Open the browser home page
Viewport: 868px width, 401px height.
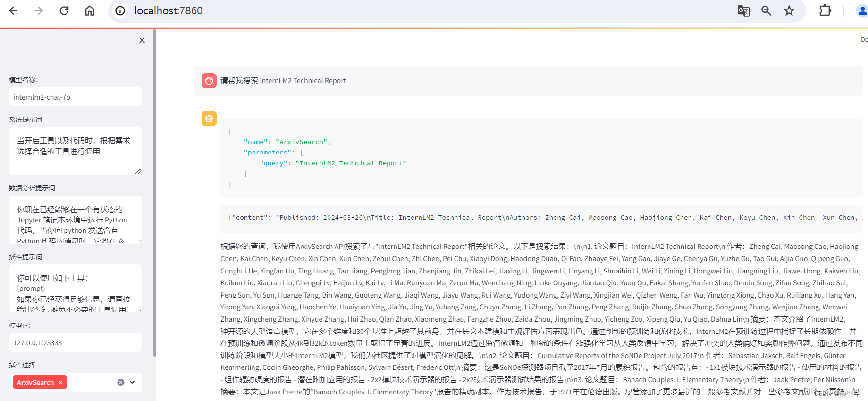[x=90, y=10]
